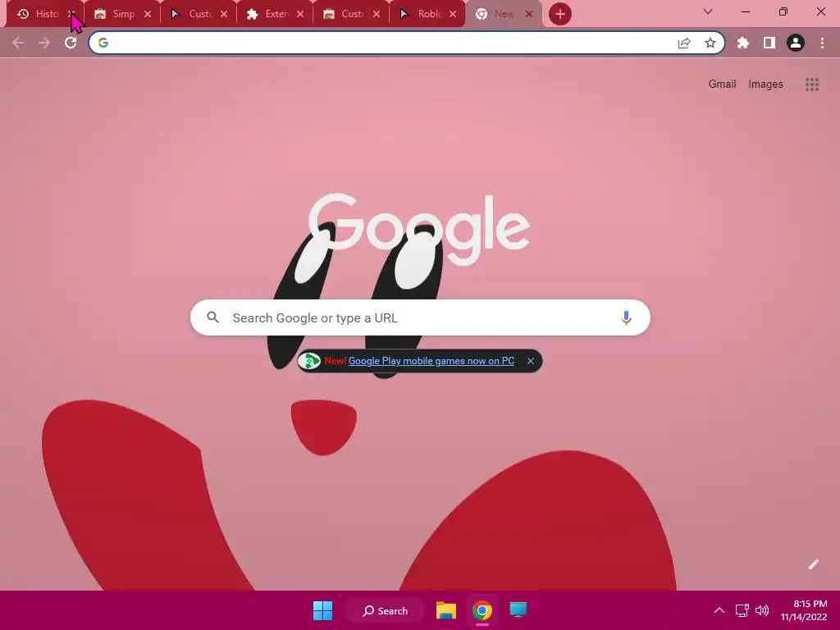Open taskbar Search
Screen dimensions: 840x630
(x=386, y=610)
